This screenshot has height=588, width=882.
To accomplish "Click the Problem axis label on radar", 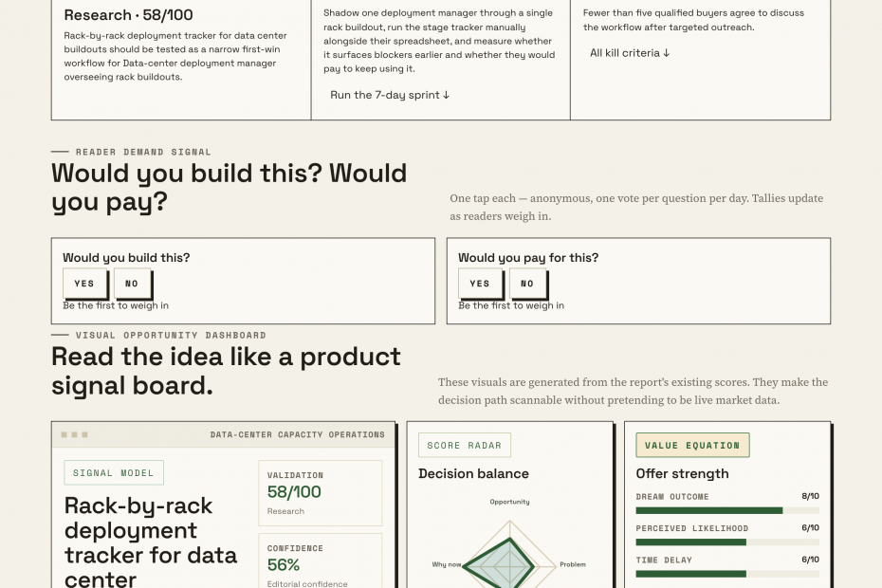I will click(573, 563).
